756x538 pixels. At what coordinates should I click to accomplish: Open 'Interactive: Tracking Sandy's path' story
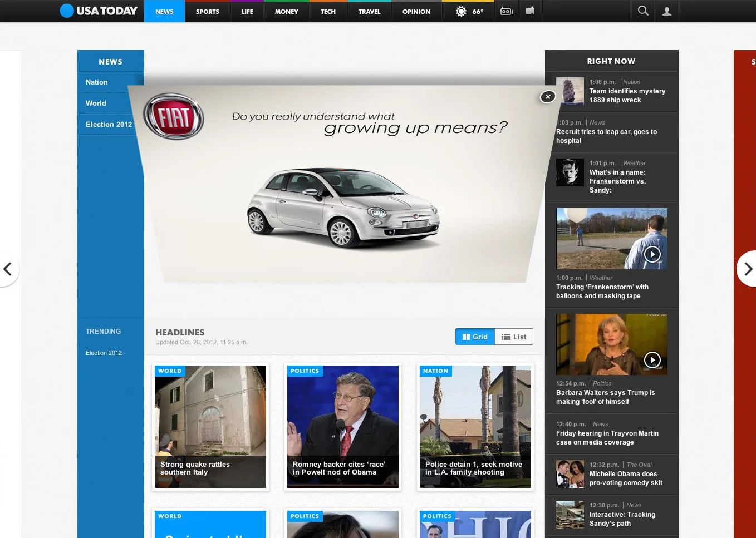point(622,519)
